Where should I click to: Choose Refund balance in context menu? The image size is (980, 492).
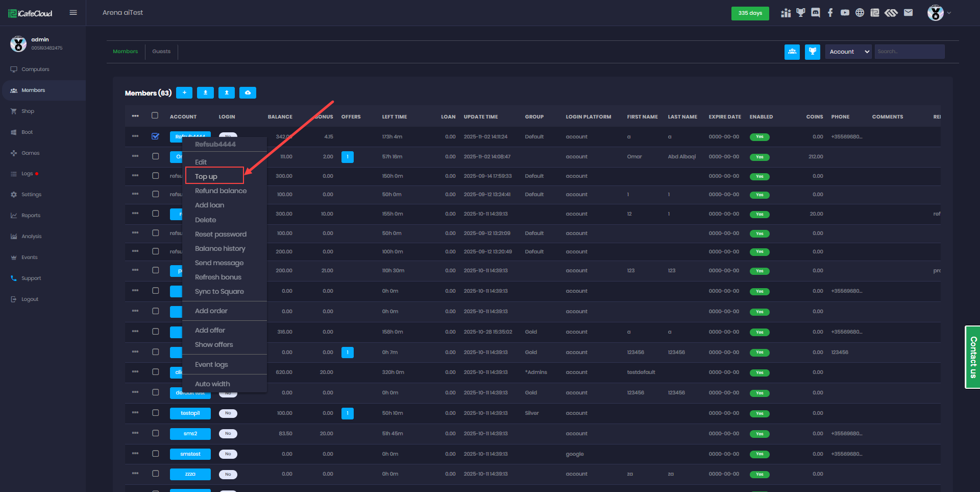tap(220, 191)
